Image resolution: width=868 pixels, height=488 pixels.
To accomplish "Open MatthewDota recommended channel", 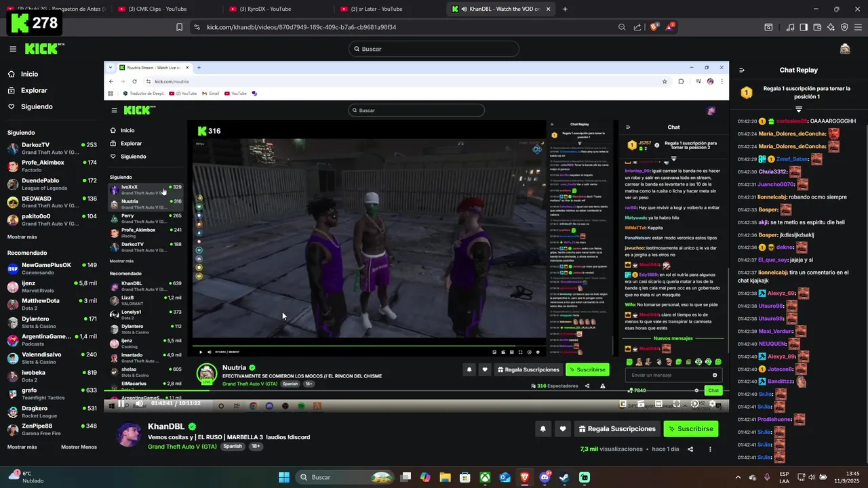I will point(52,304).
